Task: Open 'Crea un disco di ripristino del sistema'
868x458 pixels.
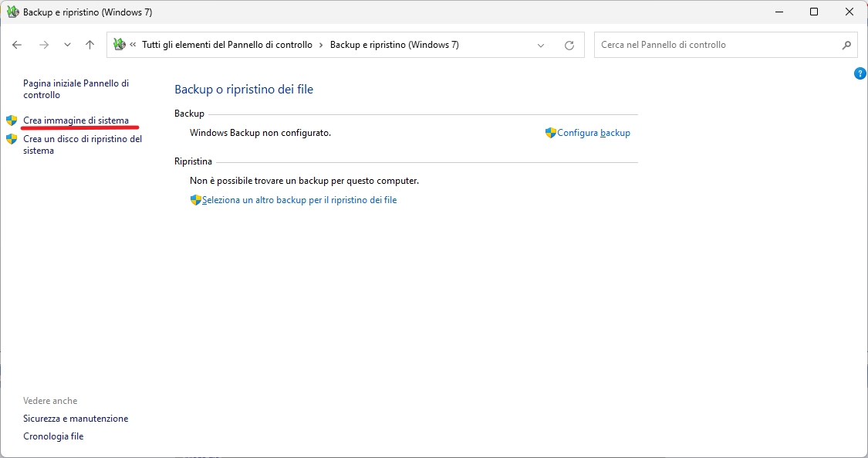Action: pyautogui.click(x=83, y=144)
